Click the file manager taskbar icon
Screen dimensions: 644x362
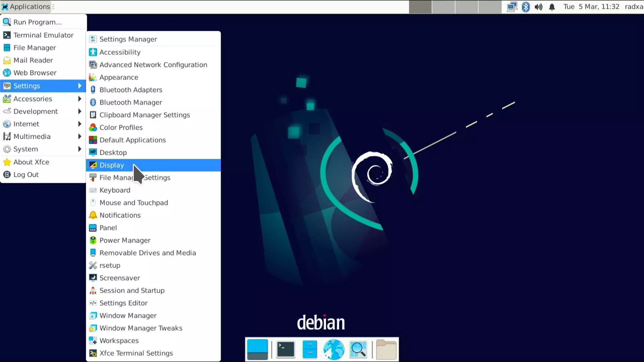coord(310,349)
